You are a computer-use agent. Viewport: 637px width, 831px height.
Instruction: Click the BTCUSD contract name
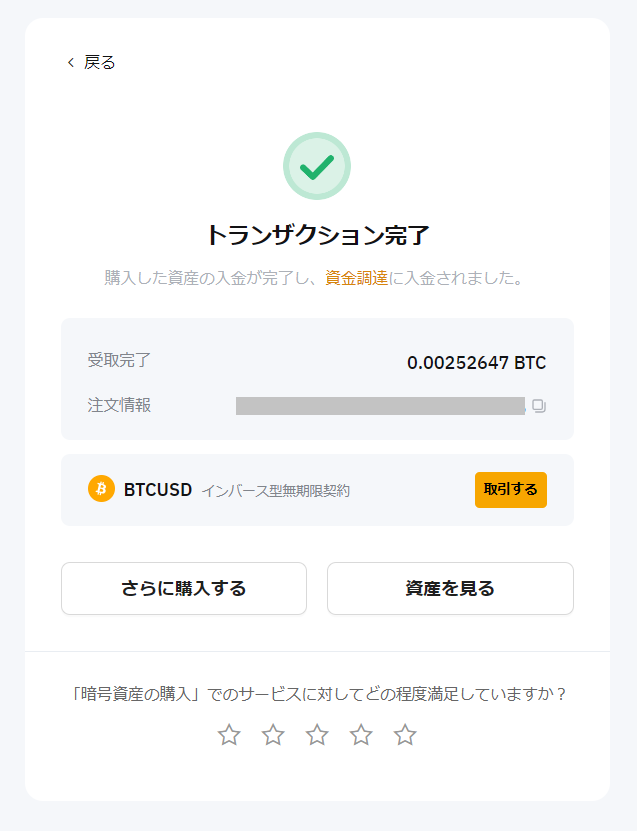pos(158,490)
